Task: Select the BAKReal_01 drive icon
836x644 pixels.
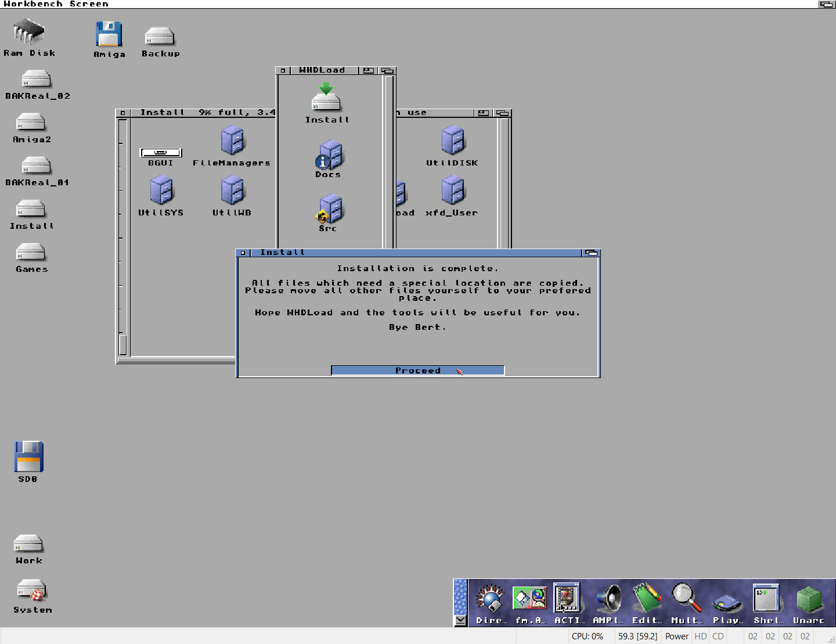Action: (37, 171)
